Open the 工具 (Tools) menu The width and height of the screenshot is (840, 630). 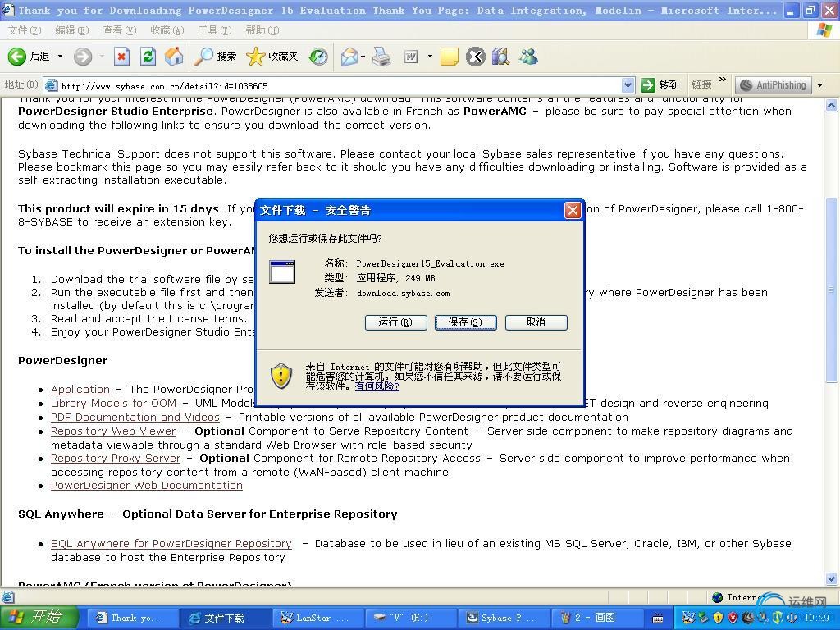pos(215,30)
